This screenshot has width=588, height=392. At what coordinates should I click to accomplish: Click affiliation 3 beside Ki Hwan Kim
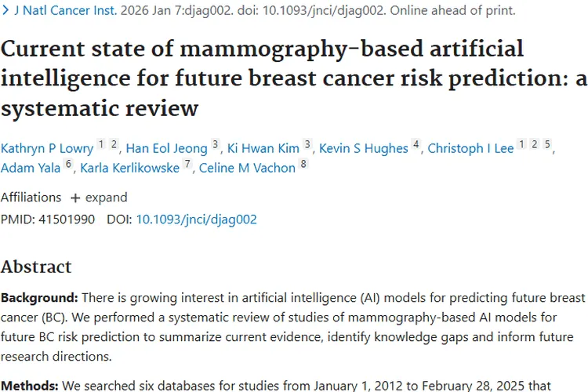(x=308, y=146)
